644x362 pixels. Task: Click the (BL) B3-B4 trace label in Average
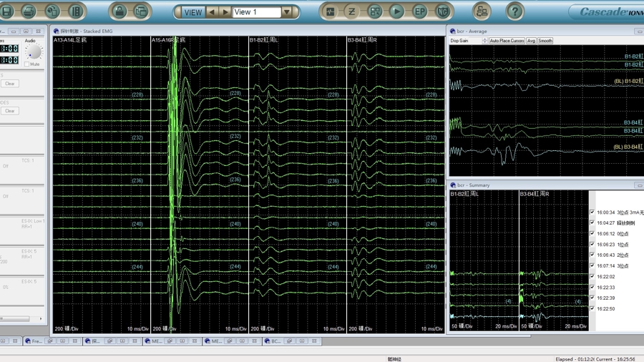[x=628, y=147]
